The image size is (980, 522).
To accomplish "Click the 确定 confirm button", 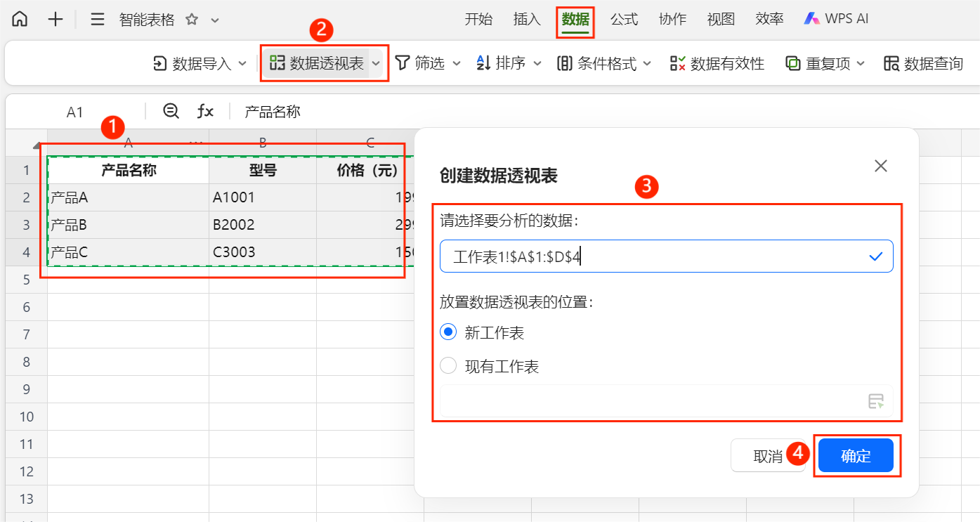I will click(x=855, y=456).
